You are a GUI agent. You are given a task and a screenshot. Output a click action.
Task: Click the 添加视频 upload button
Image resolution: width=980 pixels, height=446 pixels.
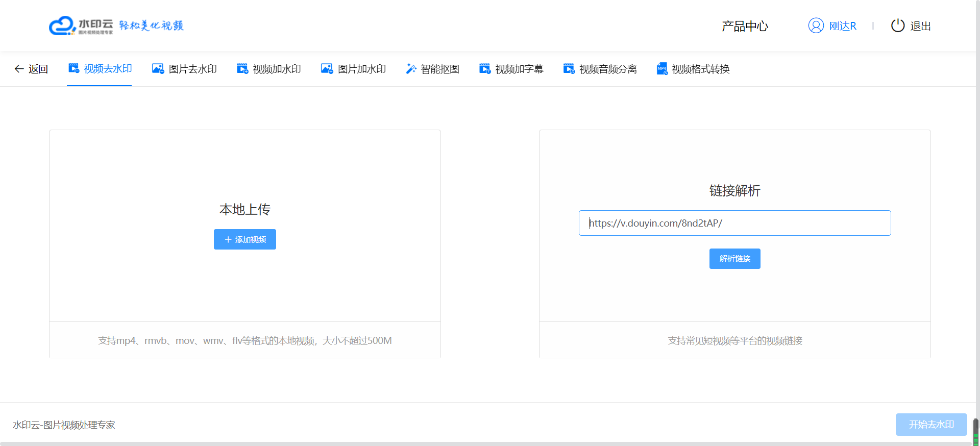[x=245, y=239]
